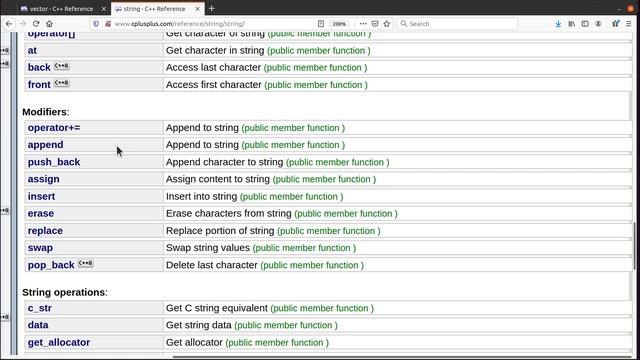Save page to Pocket icon
Viewport: 640px width, 360px height.
[x=375, y=24]
